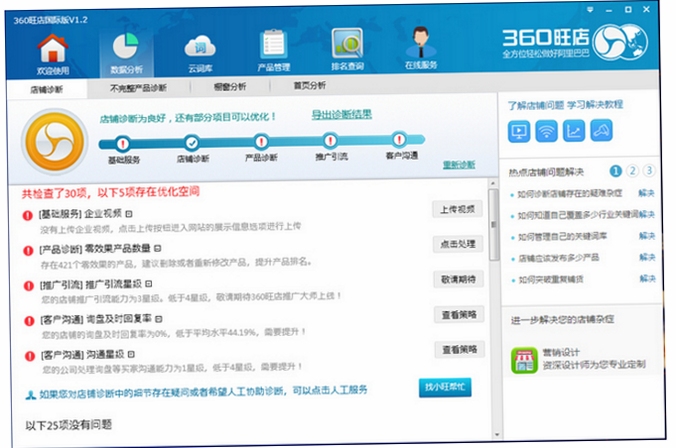
Task: Click 查看策略 for 询盘及时回复率
Action: click(x=459, y=315)
